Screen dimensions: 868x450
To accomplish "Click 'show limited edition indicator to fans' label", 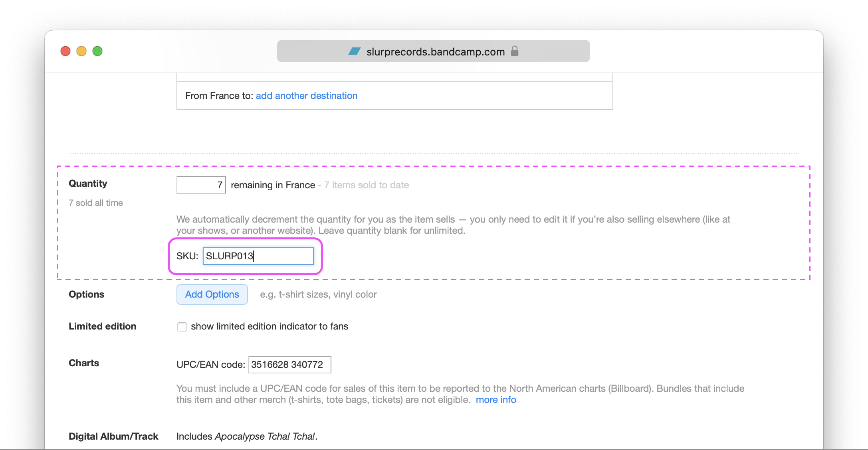I will [270, 326].
